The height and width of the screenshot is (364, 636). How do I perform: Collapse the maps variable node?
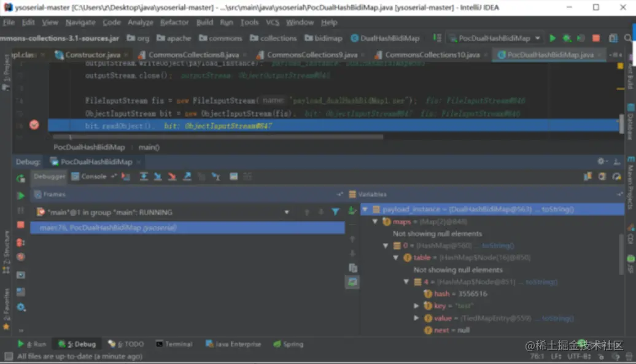(375, 222)
